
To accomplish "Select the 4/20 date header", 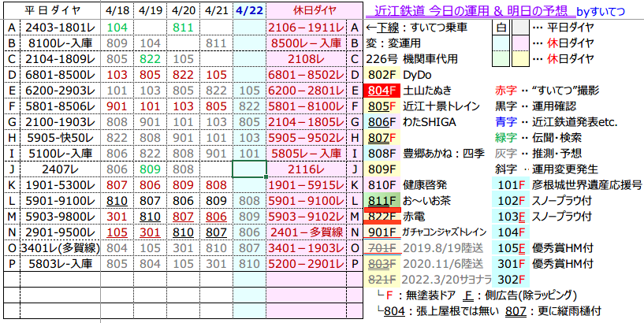I will (x=183, y=11).
